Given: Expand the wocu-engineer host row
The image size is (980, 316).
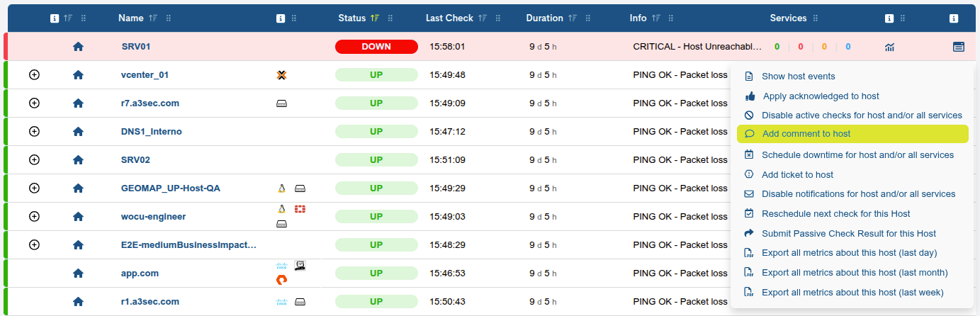Looking at the screenshot, I should pyautogui.click(x=34, y=216).
